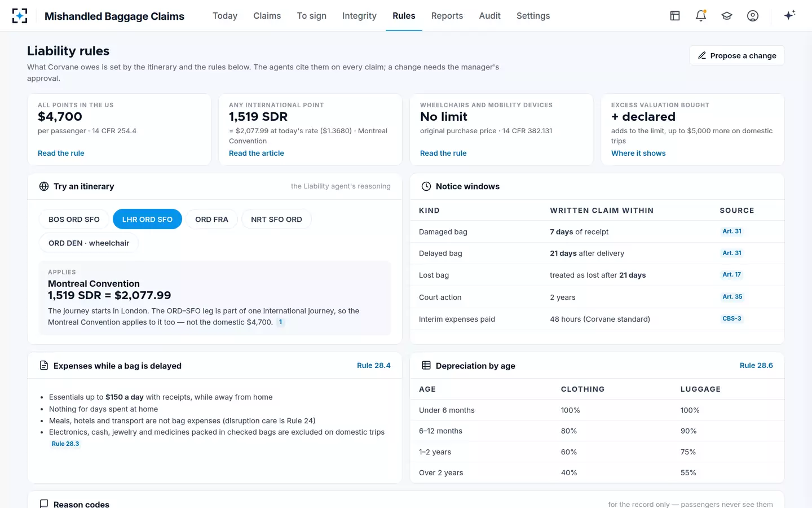Open the Rule 28.4 link
Viewport: 812px width, 508px height.
click(x=374, y=366)
